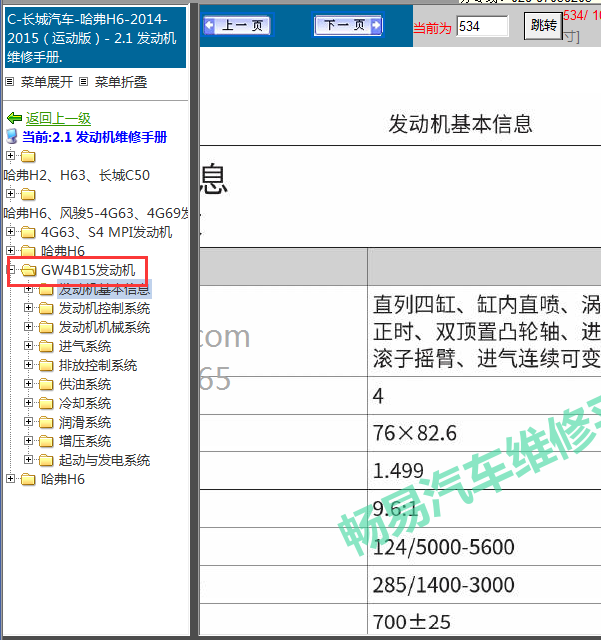The width and height of the screenshot is (601, 640).
Task: Click folder icon of 起动与发电系统
Action: tap(46, 460)
